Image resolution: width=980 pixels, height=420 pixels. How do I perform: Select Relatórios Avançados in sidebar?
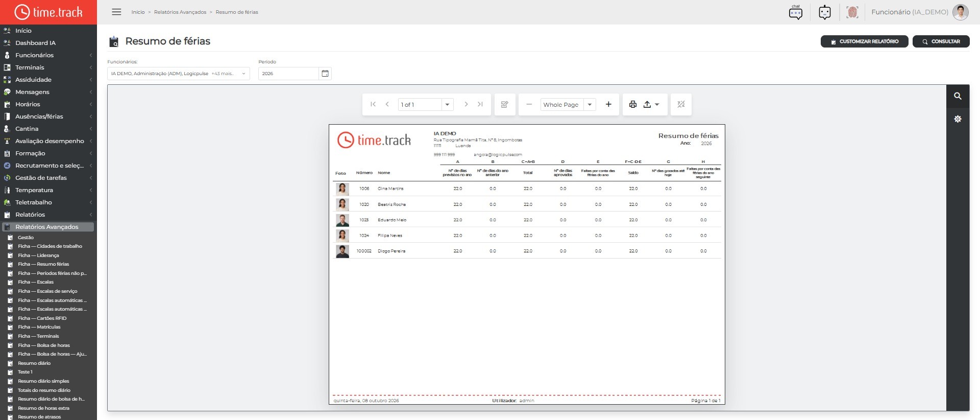tap(48, 227)
